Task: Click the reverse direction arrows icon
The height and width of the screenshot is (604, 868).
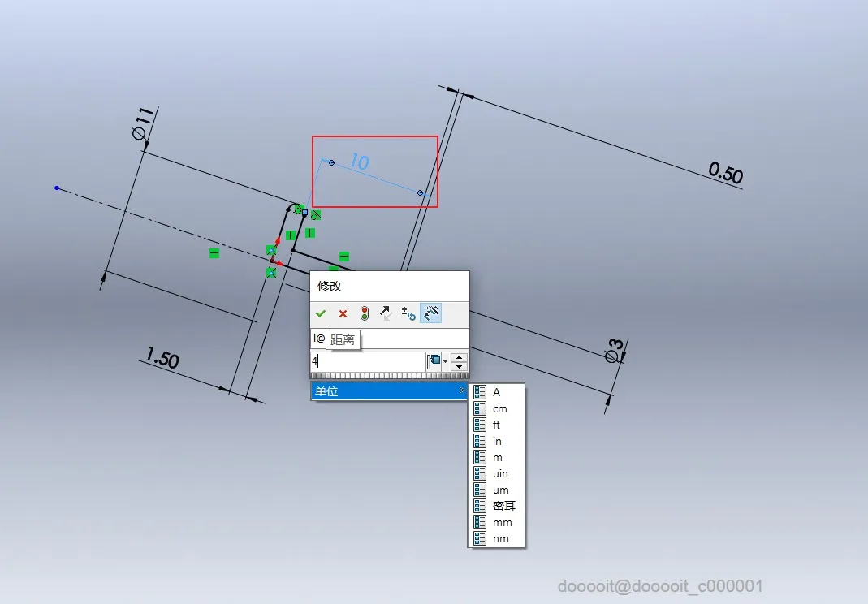Action: pyautogui.click(x=386, y=313)
